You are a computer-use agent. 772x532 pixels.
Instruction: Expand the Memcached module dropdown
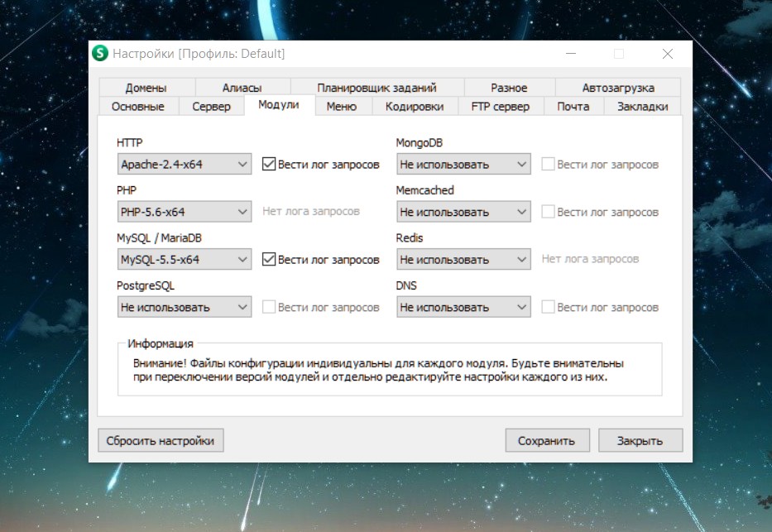(x=463, y=212)
